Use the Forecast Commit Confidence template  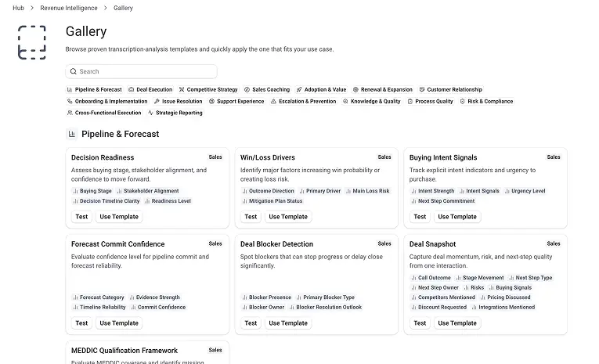pyautogui.click(x=119, y=323)
